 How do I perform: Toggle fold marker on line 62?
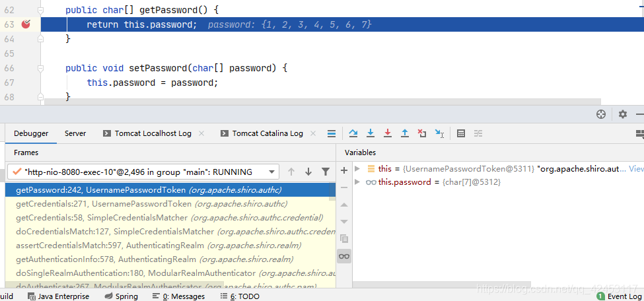[x=40, y=10]
